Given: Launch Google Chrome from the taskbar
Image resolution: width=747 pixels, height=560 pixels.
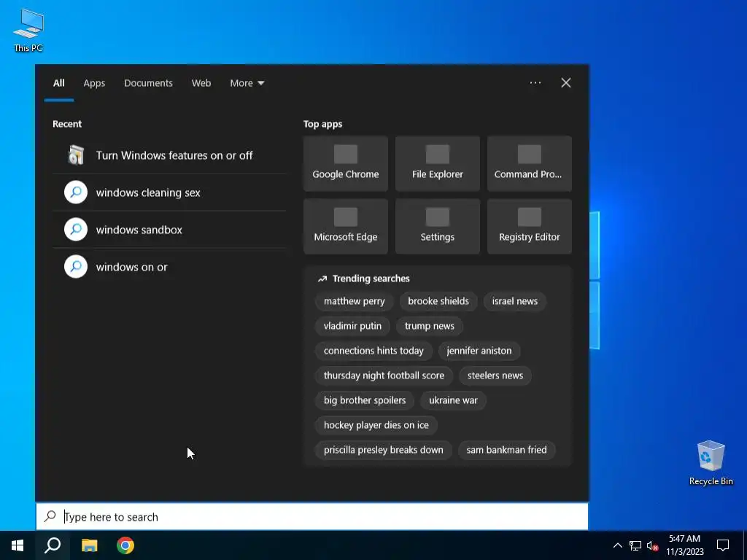Looking at the screenshot, I should pyautogui.click(x=125, y=545).
